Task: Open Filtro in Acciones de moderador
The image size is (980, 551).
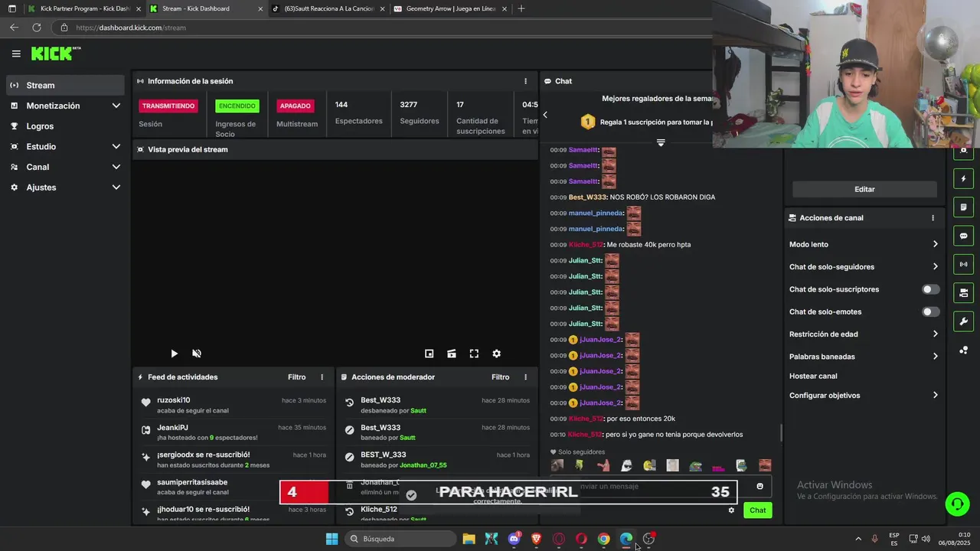Action: click(500, 377)
